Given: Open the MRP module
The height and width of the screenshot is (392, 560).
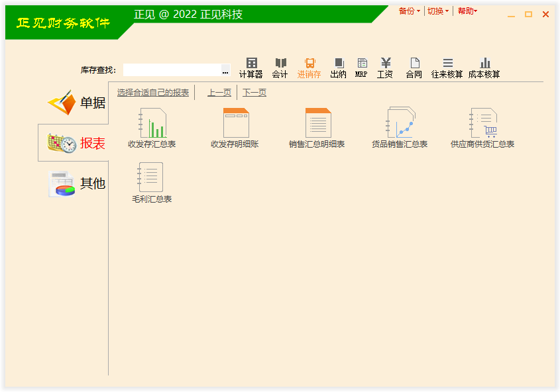Looking at the screenshot, I should [361, 68].
